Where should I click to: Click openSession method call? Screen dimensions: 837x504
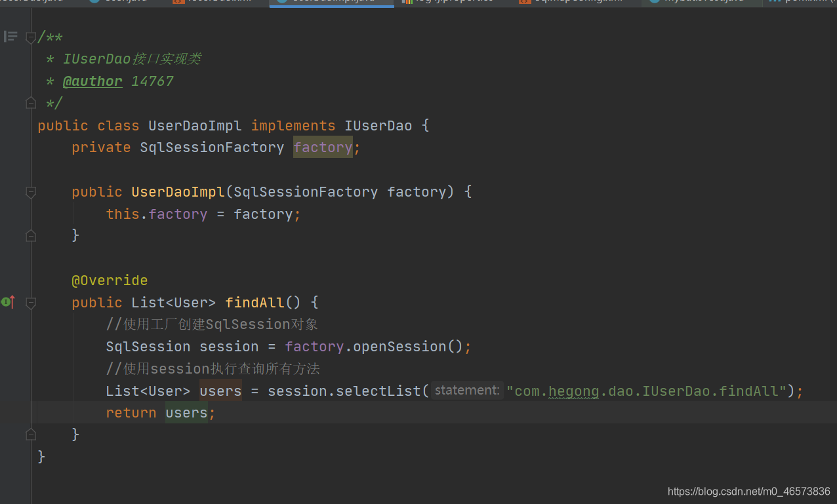click(x=399, y=347)
